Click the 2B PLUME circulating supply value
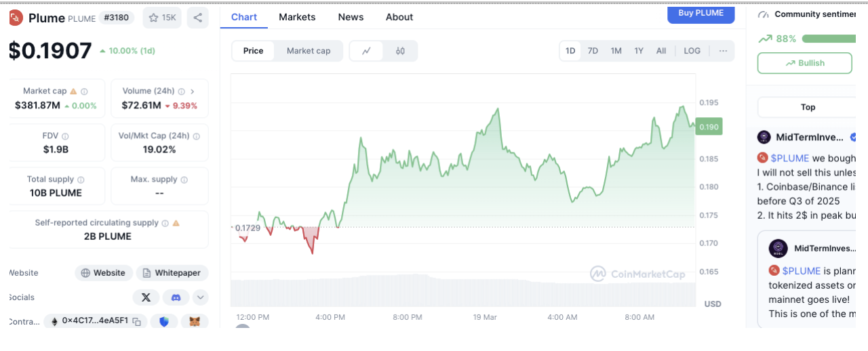The height and width of the screenshot is (351, 868). click(x=108, y=236)
